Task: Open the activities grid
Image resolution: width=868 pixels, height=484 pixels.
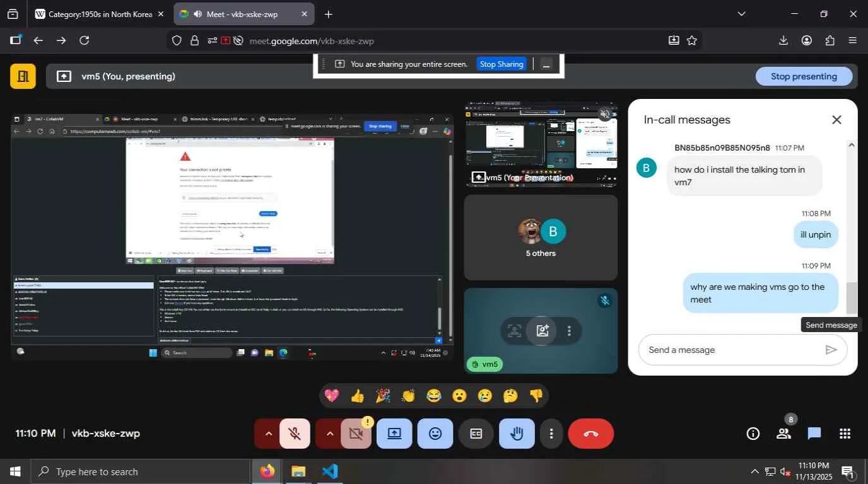Action: 845,434
